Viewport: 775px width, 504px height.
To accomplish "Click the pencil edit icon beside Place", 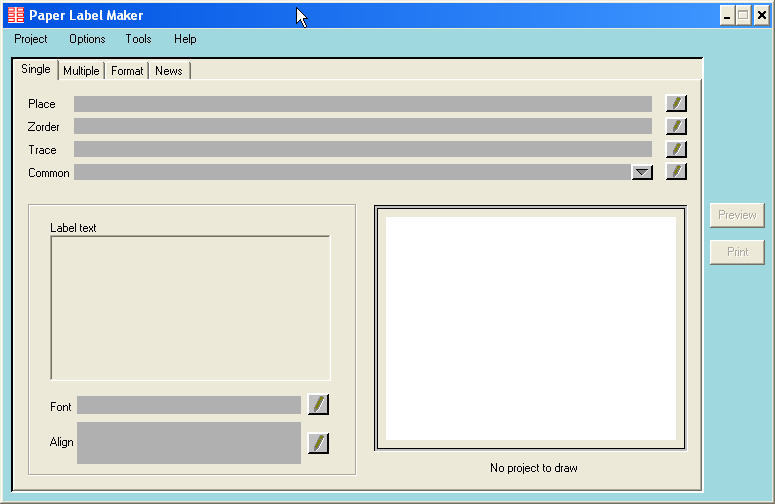I will (677, 103).
